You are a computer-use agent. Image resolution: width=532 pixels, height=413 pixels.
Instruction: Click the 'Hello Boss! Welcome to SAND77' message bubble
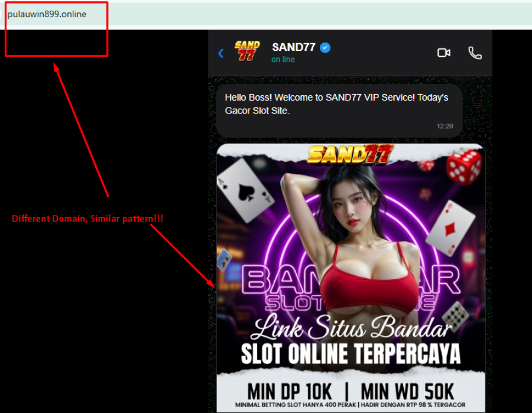click(339, 111)
